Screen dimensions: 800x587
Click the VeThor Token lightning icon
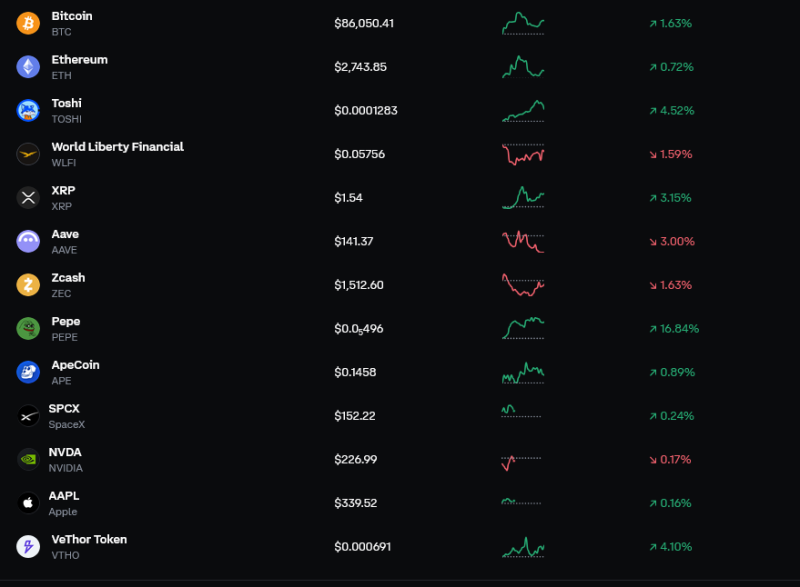point(28,547)
